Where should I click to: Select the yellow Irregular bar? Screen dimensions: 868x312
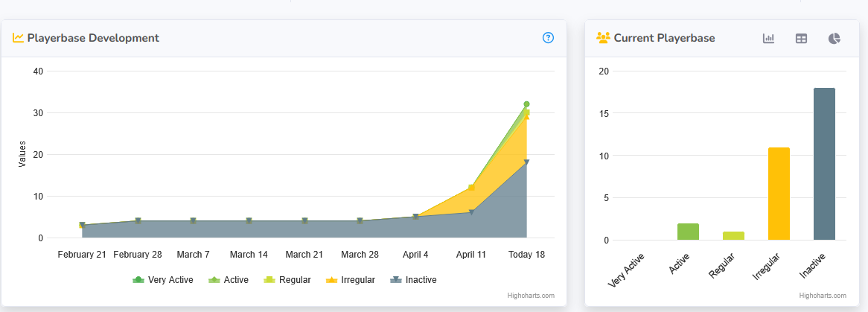click(x=779, y=194)
